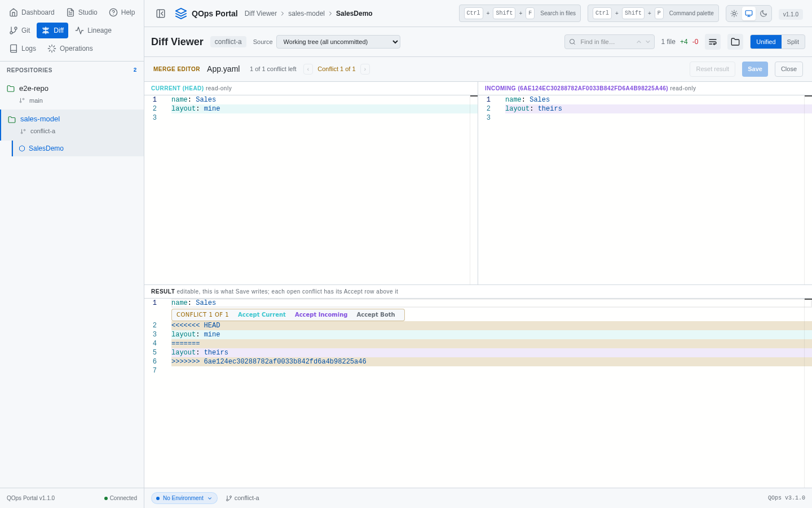Open the No Environment selector
The height and width of the screenshot is (508, 812).
tap(184, 498)
